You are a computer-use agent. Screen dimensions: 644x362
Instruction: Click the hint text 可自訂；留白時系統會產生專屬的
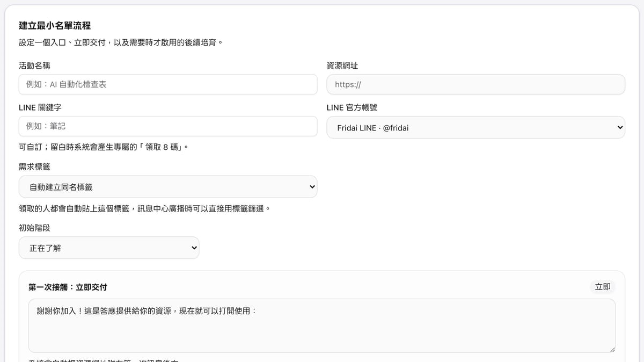pyautogui.click(x=104, y=147)
